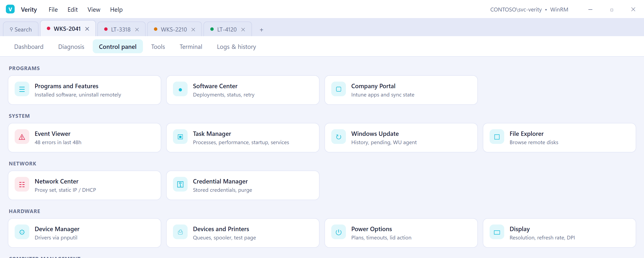Image resolution: width=644 pixels, height=258 pixels.
Task: Click the File Explorer icon
Action: pos(497,137)
